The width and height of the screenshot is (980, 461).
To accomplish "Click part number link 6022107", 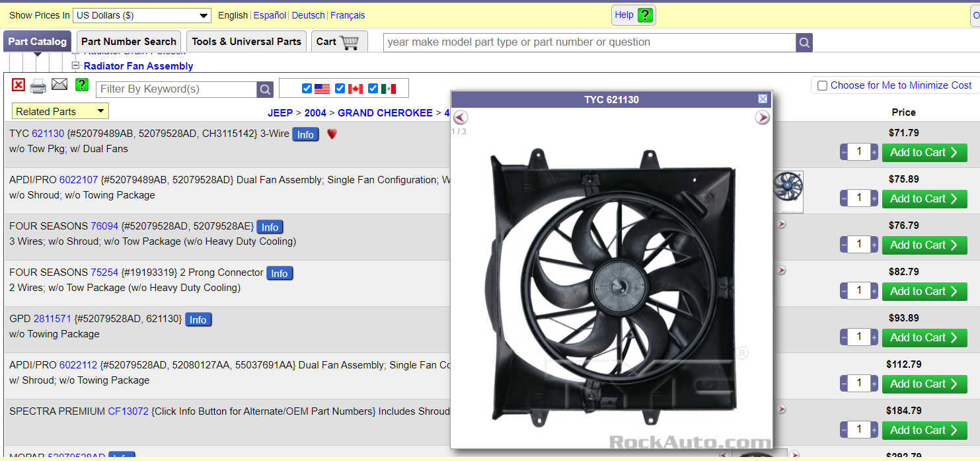I will click(x=79, y=180).
